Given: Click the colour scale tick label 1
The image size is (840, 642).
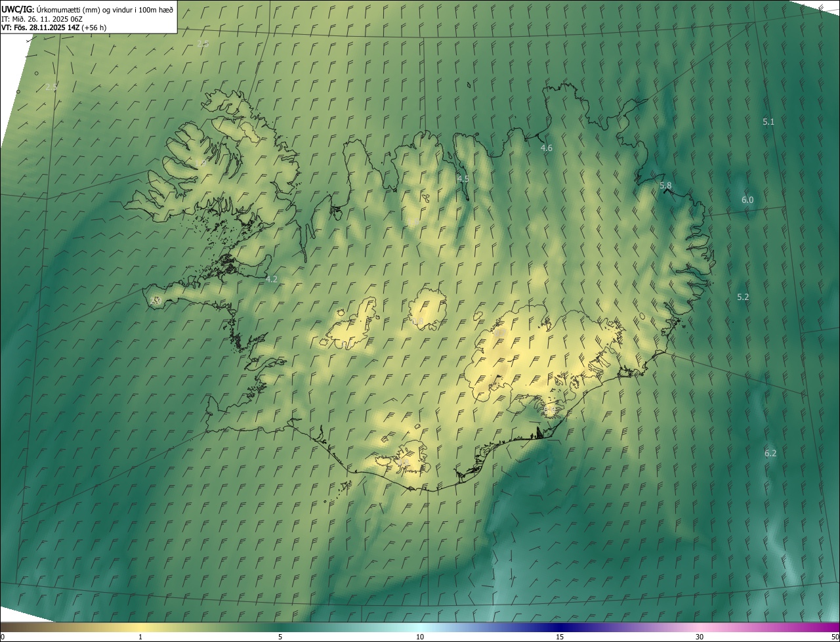Looking at the screenshot, I should pyautogui.click(x=140, y=637).
